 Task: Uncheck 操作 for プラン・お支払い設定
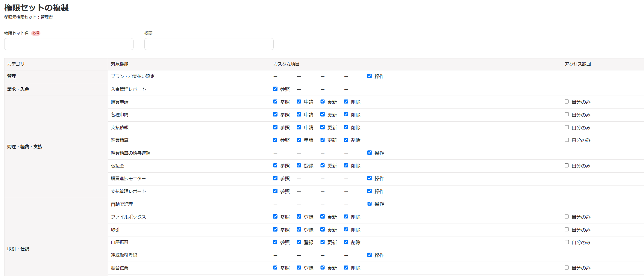tap(369, 76)
